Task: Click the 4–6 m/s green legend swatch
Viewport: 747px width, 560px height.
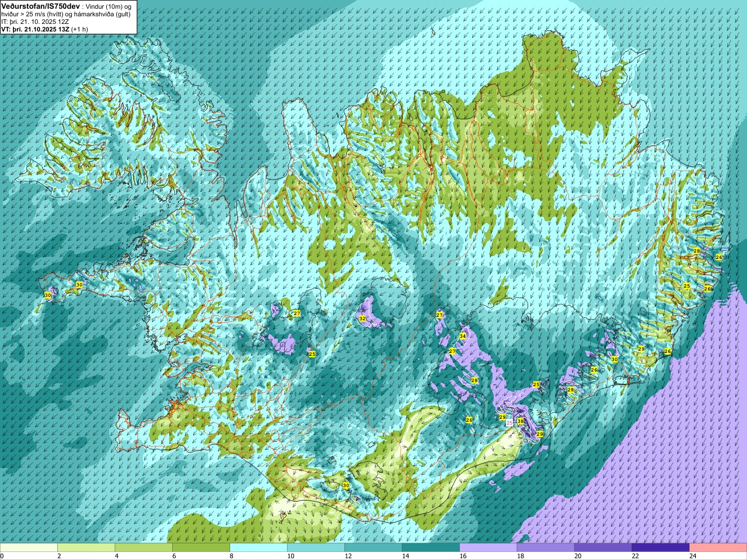Action: (x=144, y=548)
